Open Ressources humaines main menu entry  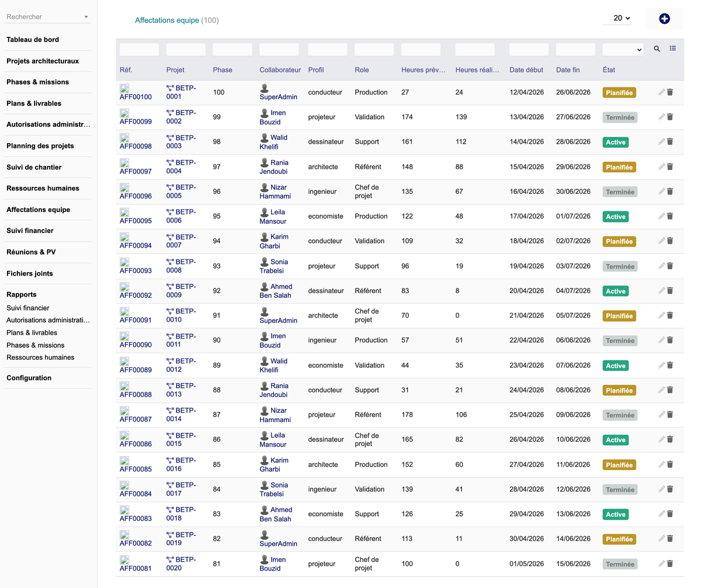[43, 188]
